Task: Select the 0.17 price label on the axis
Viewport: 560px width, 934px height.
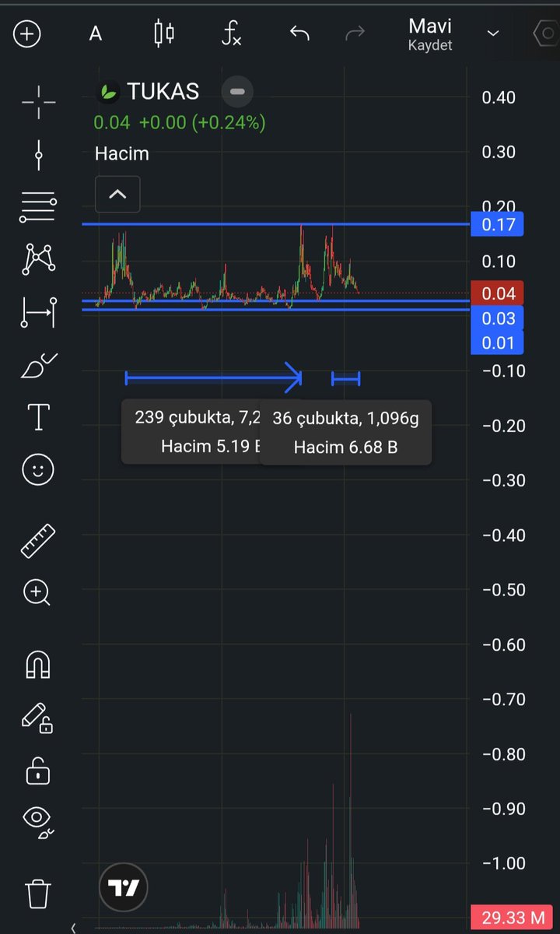Action: tap(498, 224)
